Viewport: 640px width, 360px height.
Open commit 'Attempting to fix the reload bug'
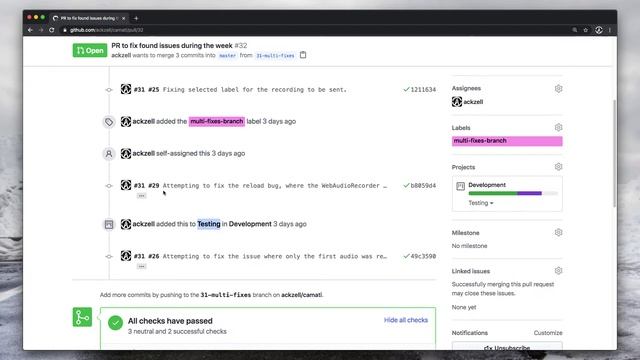(275, 185)
